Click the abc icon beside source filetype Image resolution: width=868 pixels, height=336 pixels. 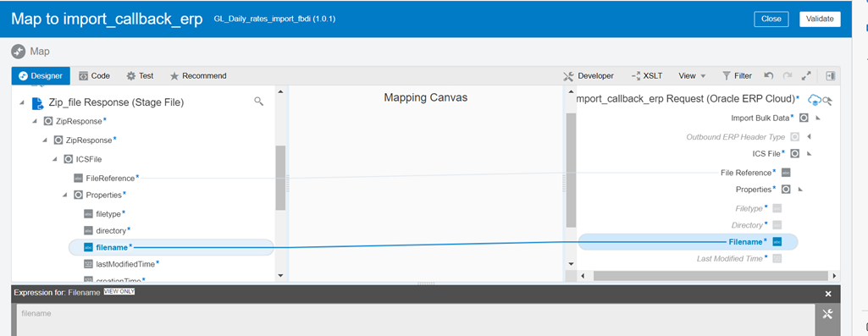pyautogui.click(x=89, y=213)
